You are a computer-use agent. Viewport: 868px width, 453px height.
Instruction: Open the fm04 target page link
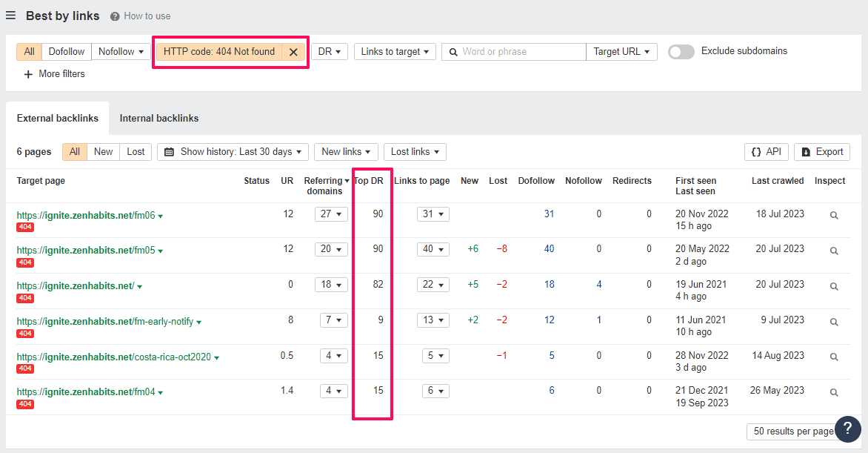click(86, 392)
